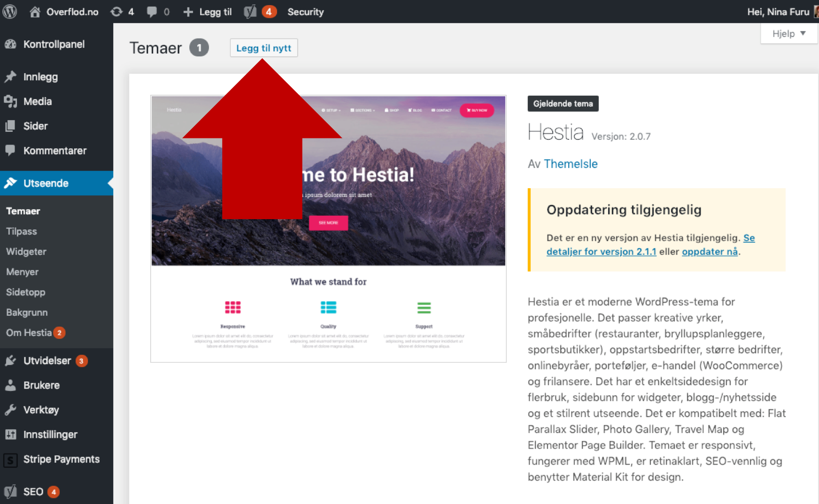Viewport: 819px width, 504px height.
Task: Click the Stripe Payments S icon
Action: (10, 459)
